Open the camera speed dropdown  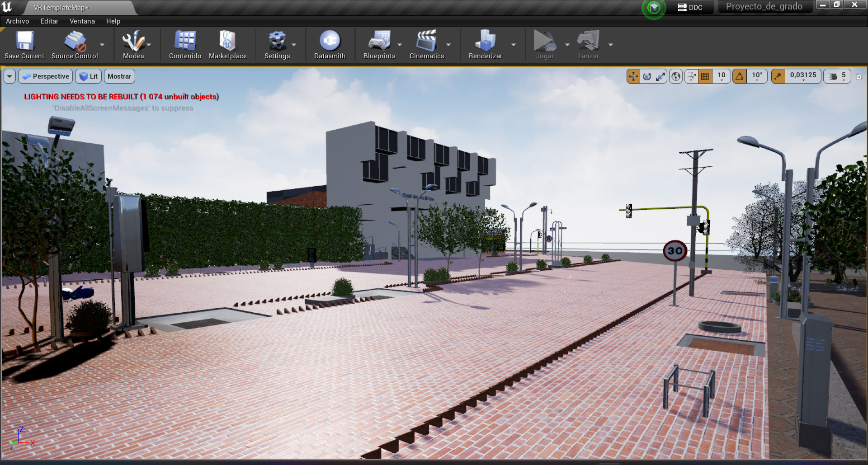click(x=838, y=76)
